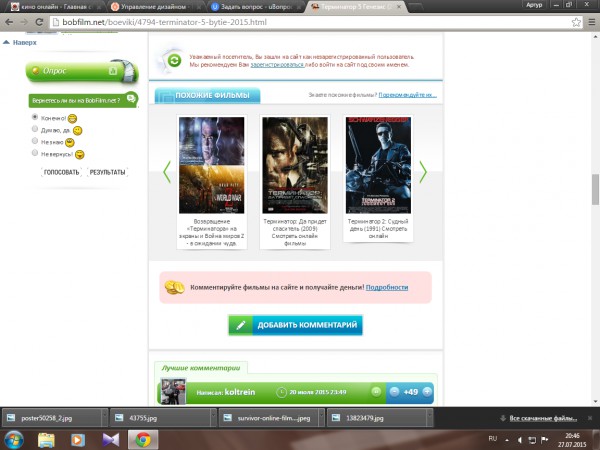
Task: Click the poll speech bubble icon
Action: pyautogui.click(x=131, y=98)
